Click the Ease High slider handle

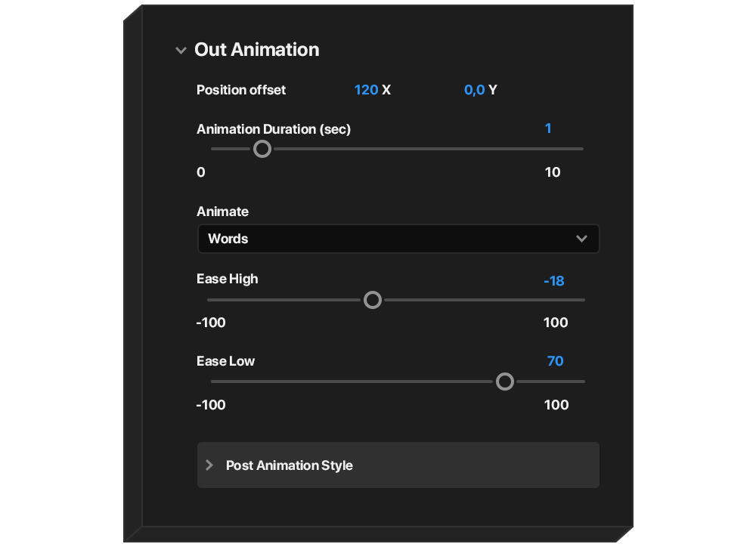click(373, 300)
